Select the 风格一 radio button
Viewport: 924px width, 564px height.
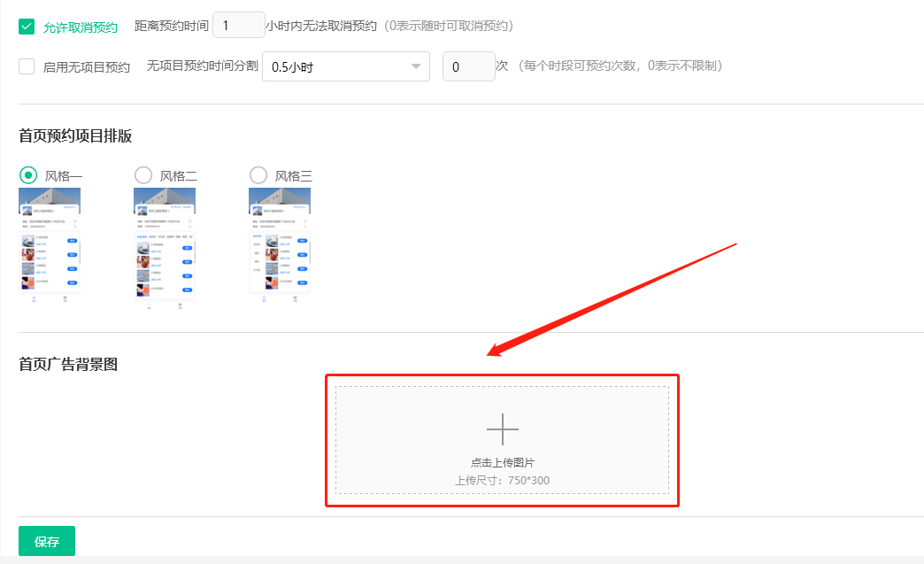[x=28, y=175]
